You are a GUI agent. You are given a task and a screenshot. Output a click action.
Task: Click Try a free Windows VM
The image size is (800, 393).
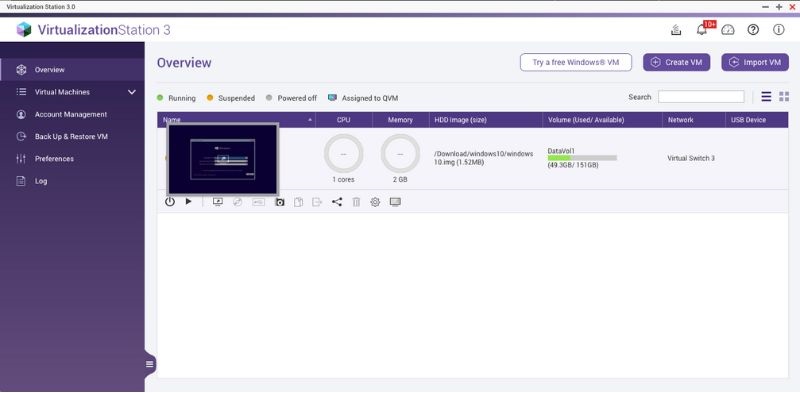coord(576,62)
